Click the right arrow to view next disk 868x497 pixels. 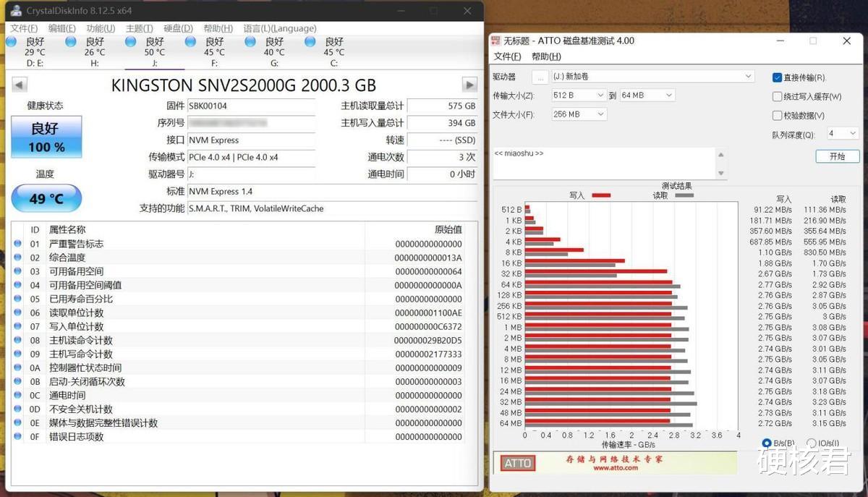pyautogui.click(x=470, y=85)
